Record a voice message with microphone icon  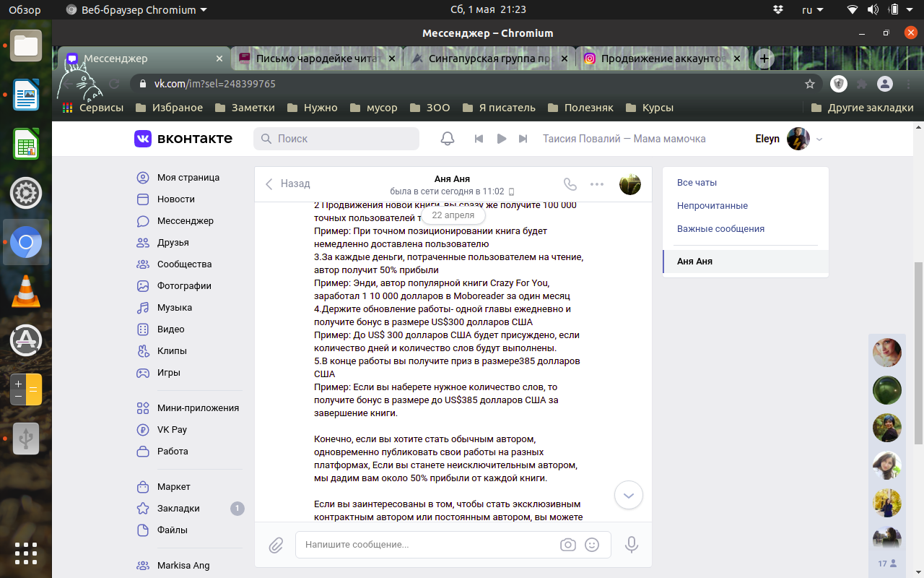(632, 545)
